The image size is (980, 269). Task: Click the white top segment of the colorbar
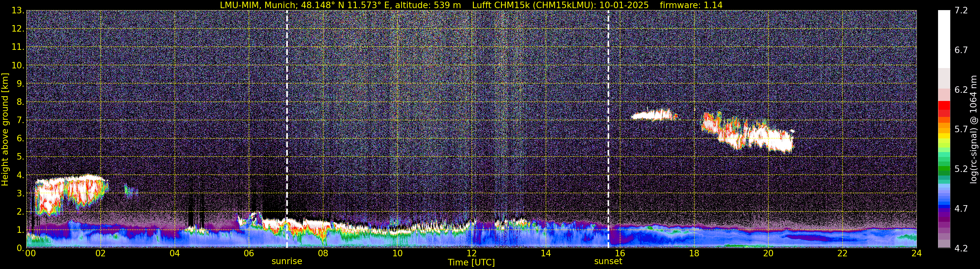(944, 39)
